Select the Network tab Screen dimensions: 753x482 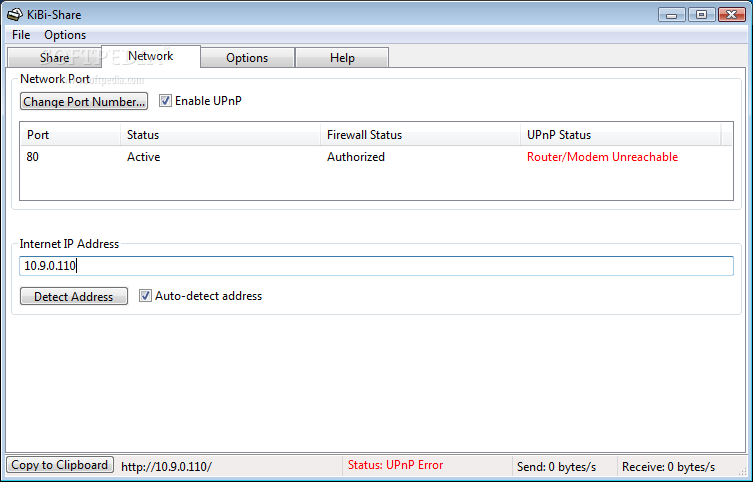(151, 56)
